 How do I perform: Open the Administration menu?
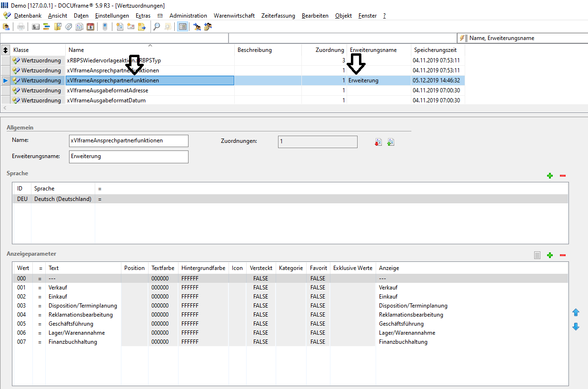click(188, 16)
